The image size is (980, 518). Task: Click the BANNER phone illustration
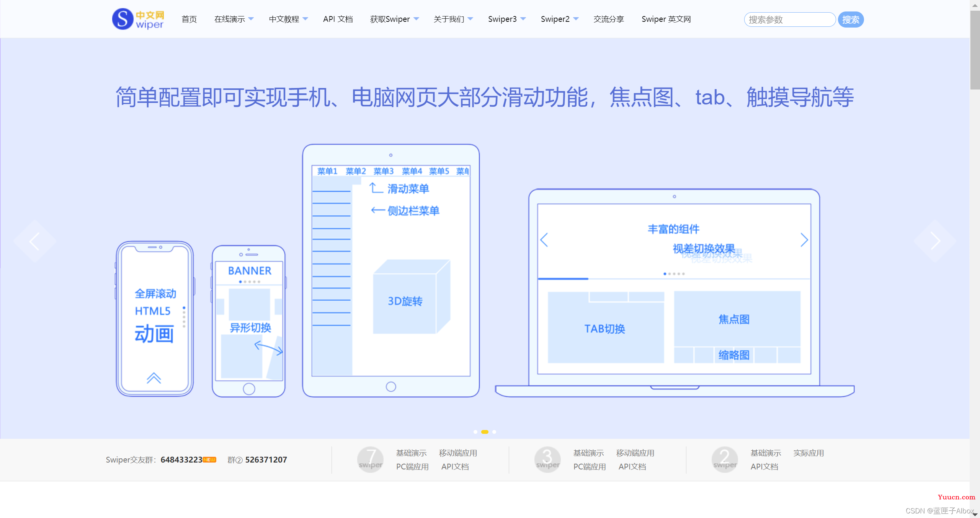(x=249, y=321)
